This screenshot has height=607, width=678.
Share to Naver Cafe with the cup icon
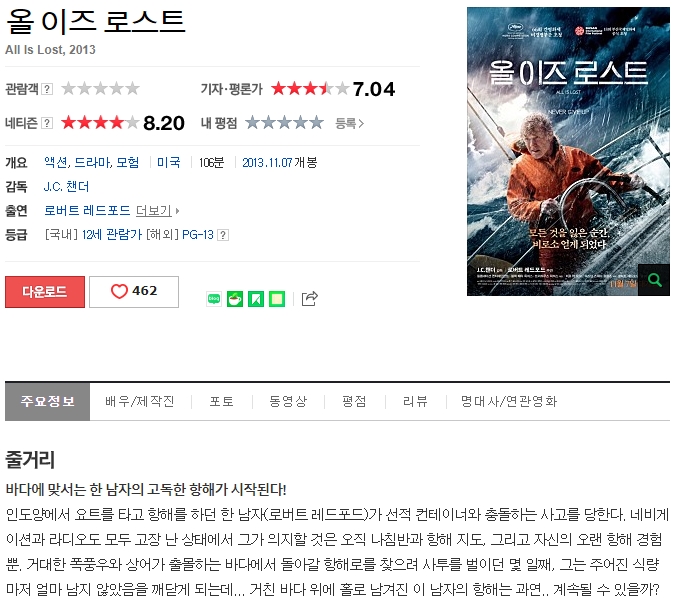coord(235,299)
